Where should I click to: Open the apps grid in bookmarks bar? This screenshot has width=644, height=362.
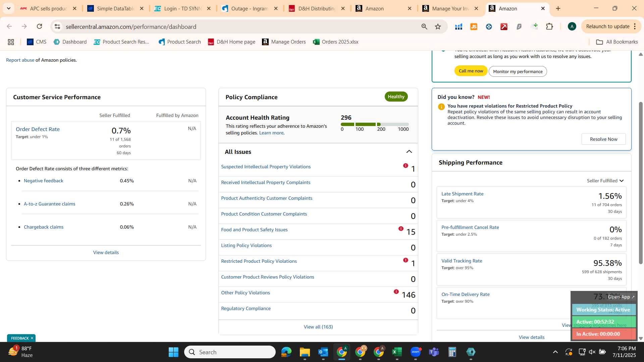pos(11,42)
